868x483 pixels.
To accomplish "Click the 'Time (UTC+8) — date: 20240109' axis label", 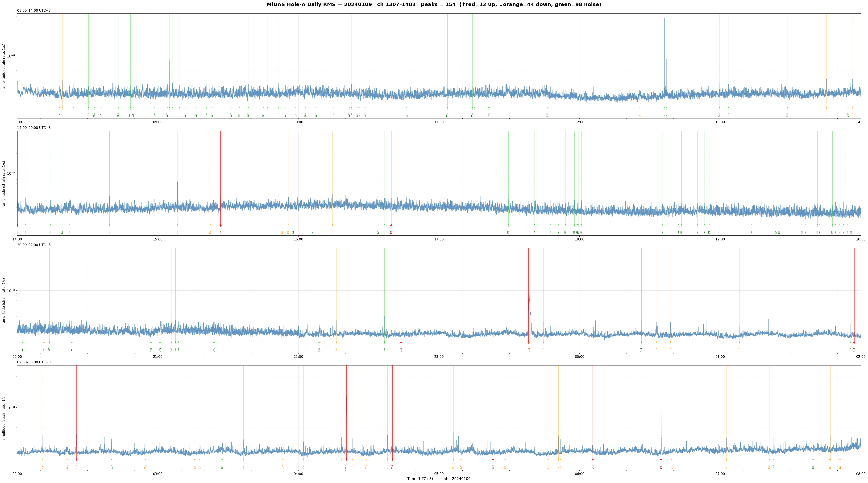I will 439,479.
